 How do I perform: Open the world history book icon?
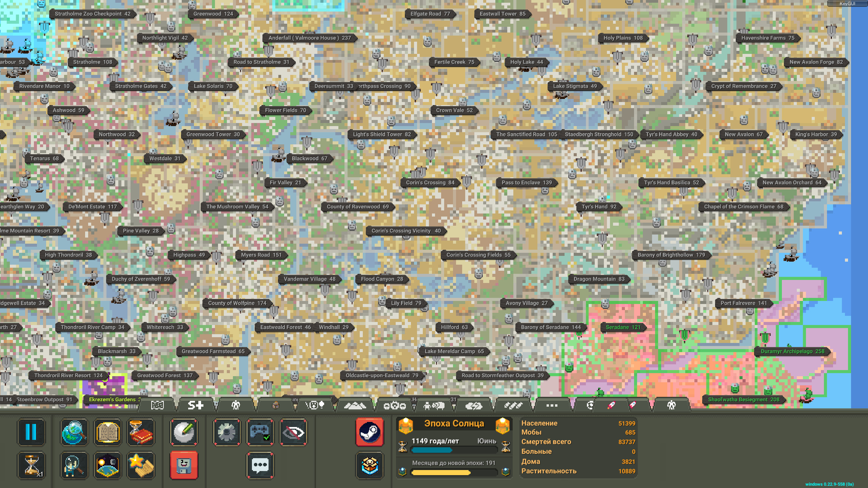click(107, 432)
